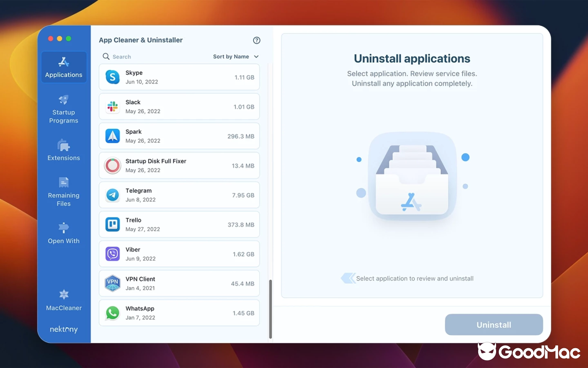Click the Viber app entry
This screenshot has width=588, height=368.
179,253
